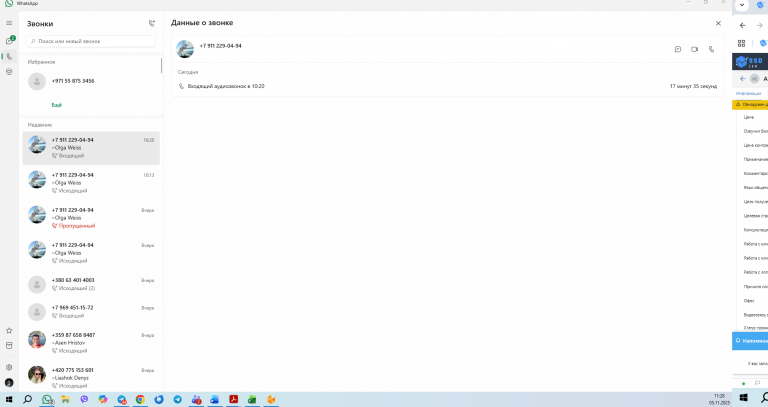Click the +7 911 229-04-94 number in call details

point(220,46)
